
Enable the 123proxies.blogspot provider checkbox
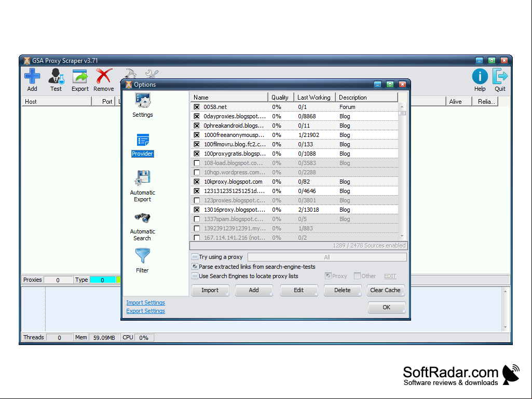click(197, 200)
